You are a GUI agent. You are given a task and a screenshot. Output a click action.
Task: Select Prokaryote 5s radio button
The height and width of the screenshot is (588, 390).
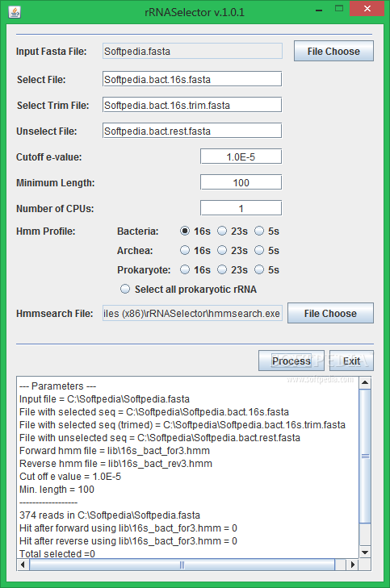[259, 269]
